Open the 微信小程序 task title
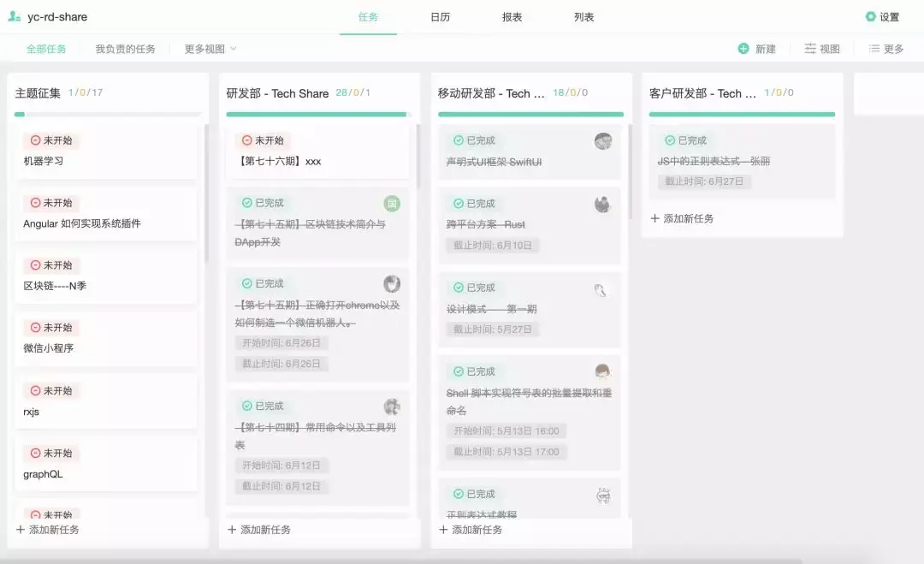Screen dimensions: 924x564 click(x=48, y=348)
